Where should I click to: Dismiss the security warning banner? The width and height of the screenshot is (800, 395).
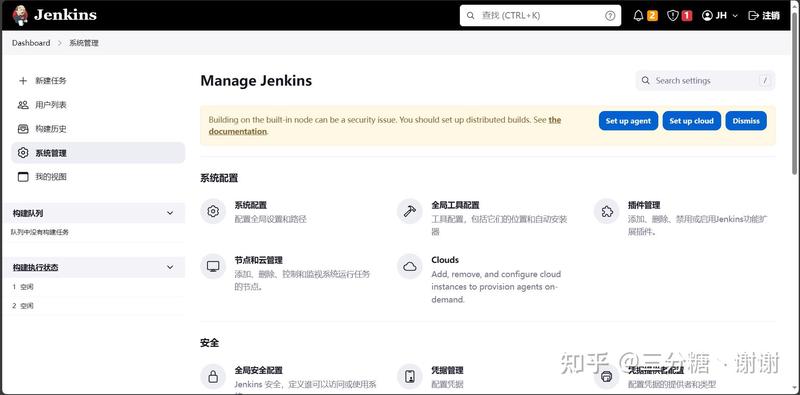tap(746, 121)
